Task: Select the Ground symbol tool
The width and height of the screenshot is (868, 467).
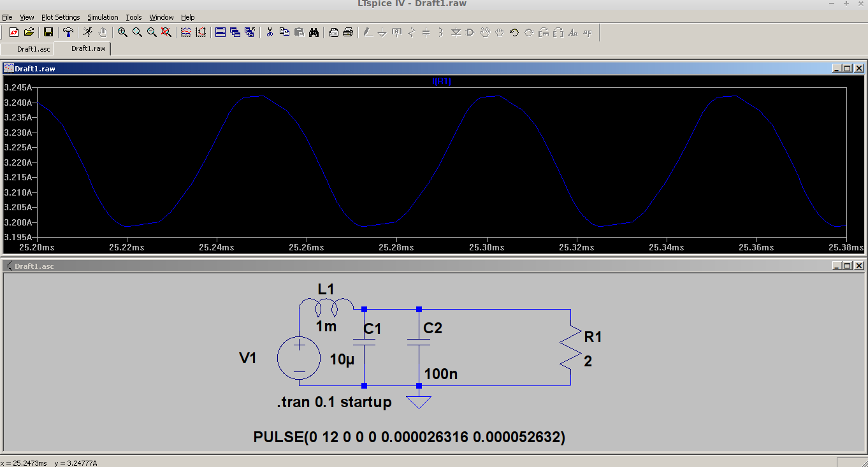Action: (382, 32)
